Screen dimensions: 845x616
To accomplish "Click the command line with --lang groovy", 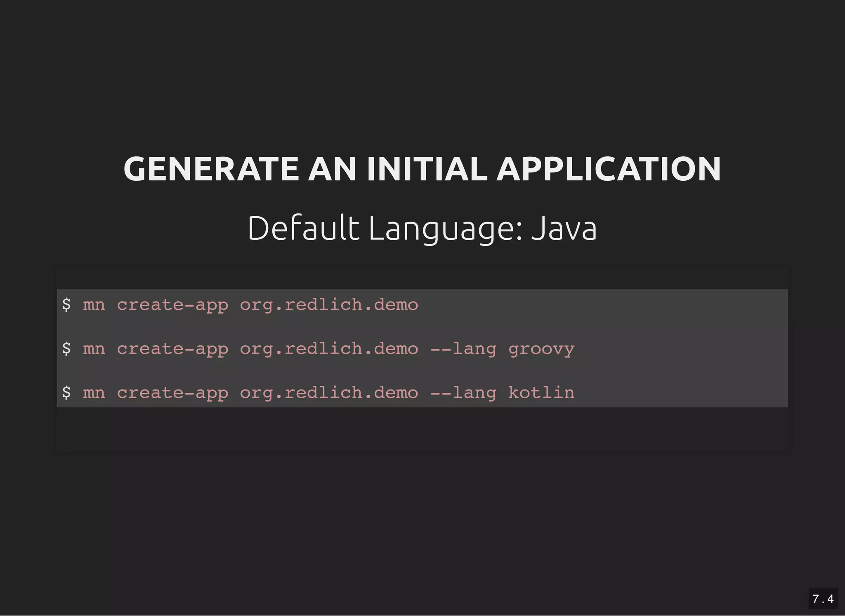I will point(318,349).
